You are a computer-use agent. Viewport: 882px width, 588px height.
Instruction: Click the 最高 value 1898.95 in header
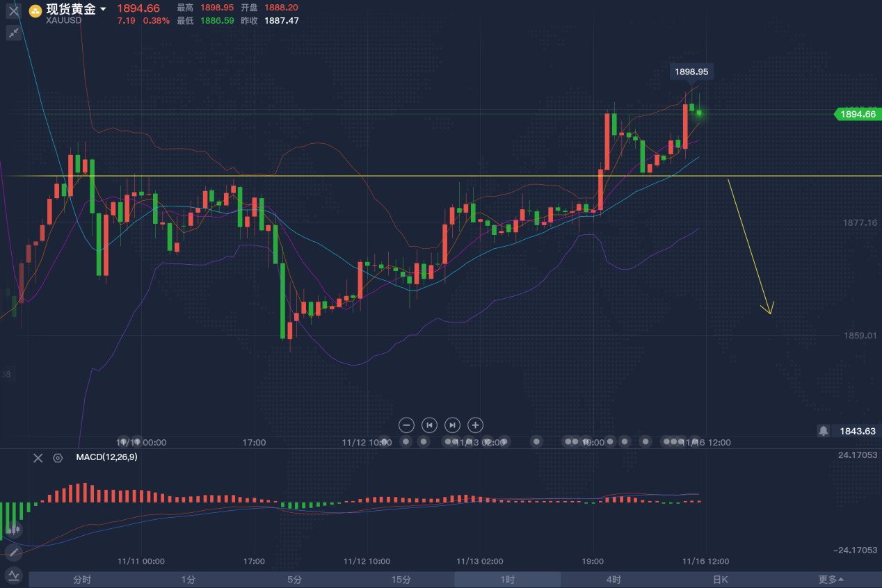click(217, 8)
